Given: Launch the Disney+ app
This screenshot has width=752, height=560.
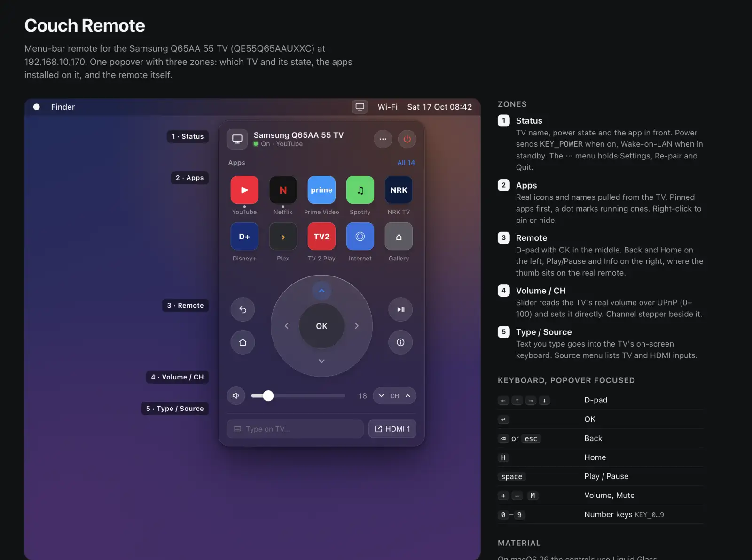Looking at the screenshot, I should click(244, 237).
